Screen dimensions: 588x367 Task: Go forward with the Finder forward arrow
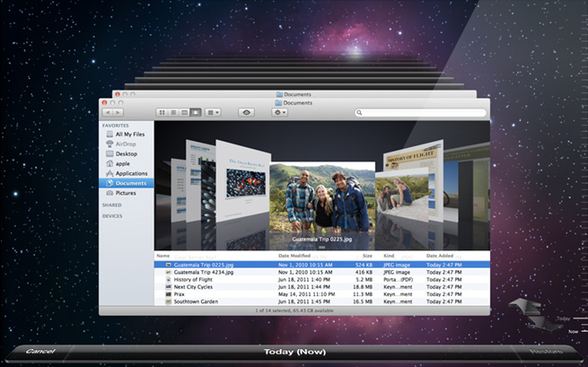(118, 112)
